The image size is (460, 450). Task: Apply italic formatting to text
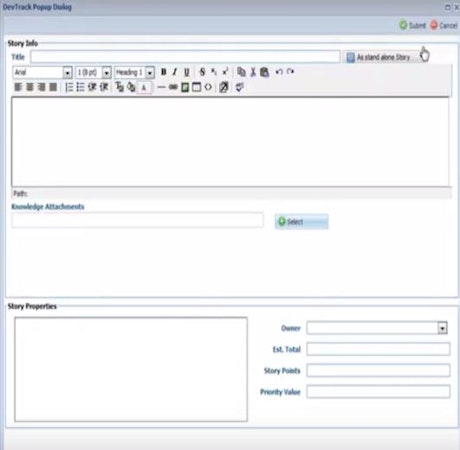[x=175, y=72]
